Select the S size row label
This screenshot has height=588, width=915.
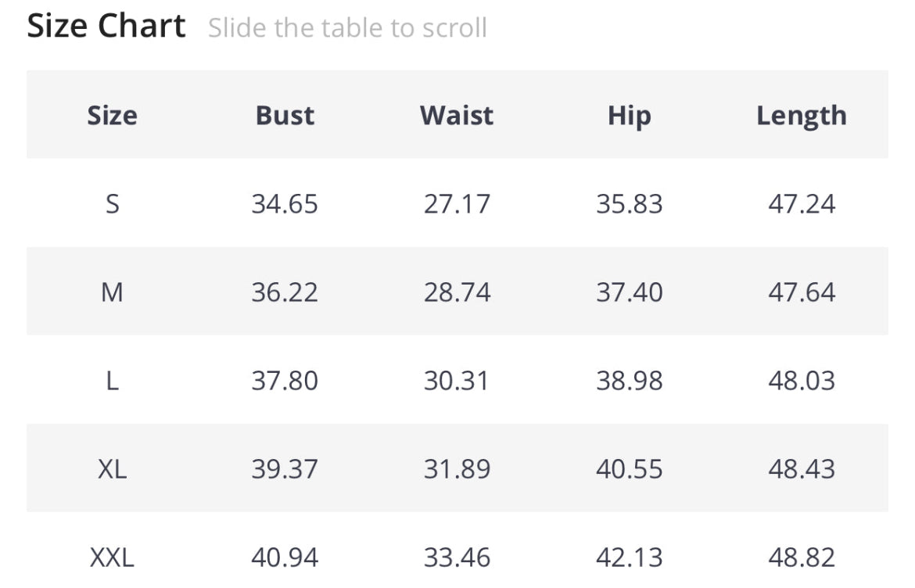[112, 203]
